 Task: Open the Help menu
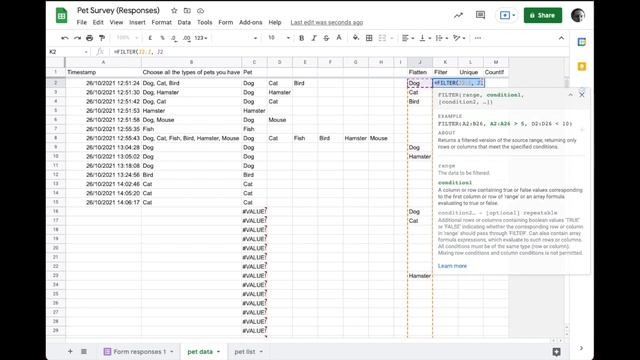pyautogui.click(x=275, y=22)
